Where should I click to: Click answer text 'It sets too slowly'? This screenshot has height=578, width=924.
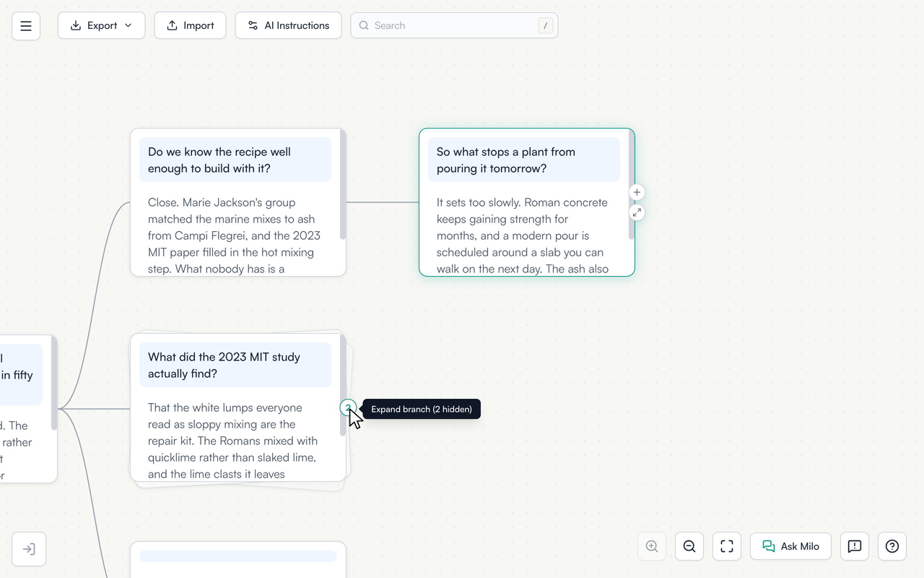pos(479,202)
